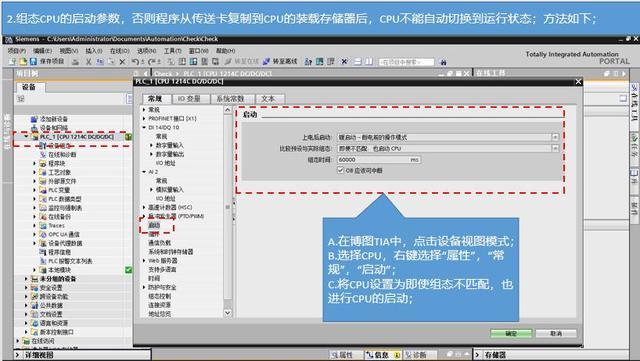Click the new project toolbar icon
The image size is (640, 361).
click(13, 61)
